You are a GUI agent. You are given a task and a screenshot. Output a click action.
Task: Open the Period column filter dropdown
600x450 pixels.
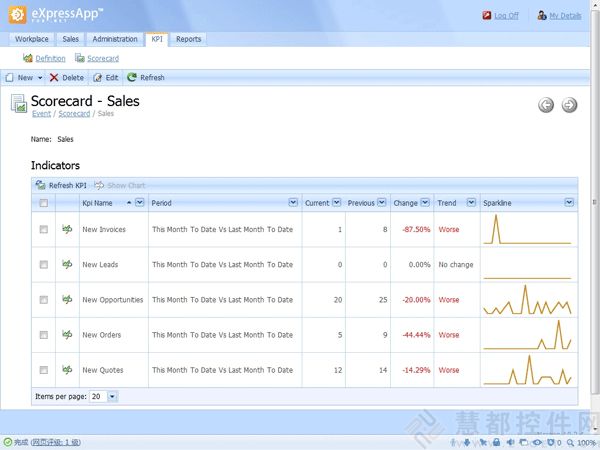[293, 203]
